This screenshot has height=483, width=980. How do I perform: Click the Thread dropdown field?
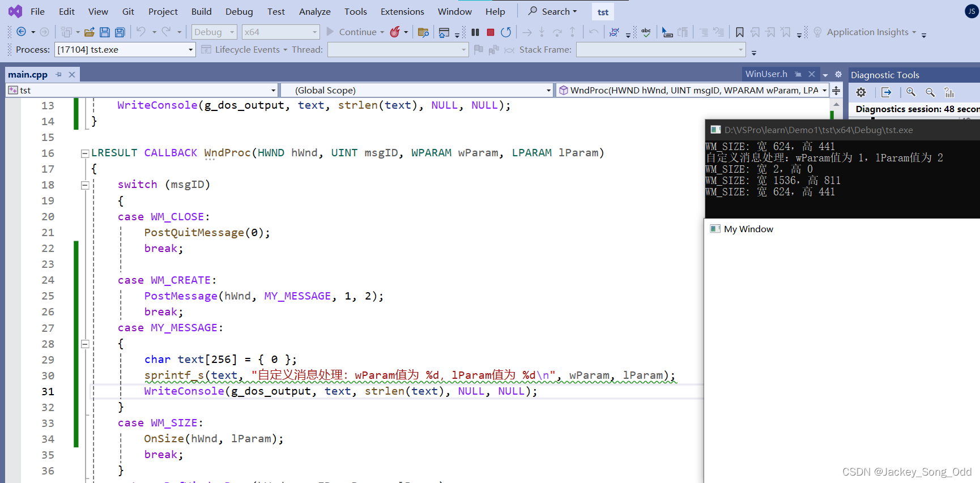click(x=398, y=50)
